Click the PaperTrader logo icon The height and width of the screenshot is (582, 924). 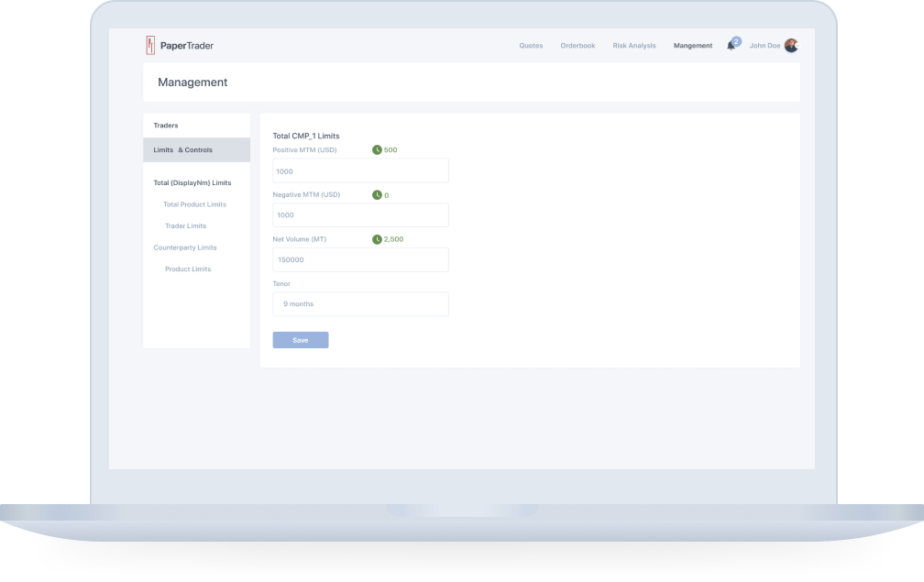[150, 45]
